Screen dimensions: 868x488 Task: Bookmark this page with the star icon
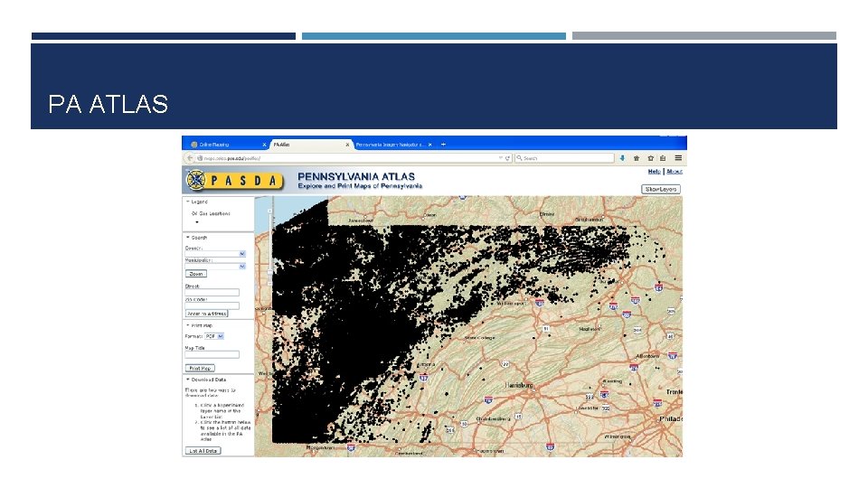pyautogui.click(x=650, y=158)
